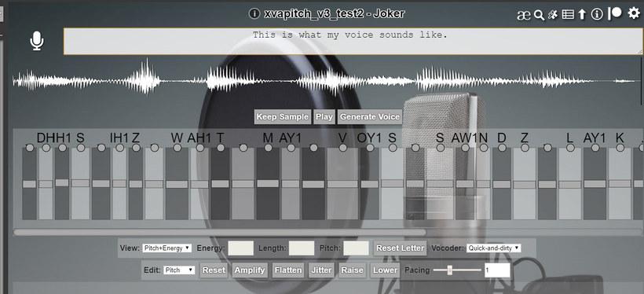Click the xvapitch_v3_test2 - Joker title text
Screen dimensions: 644x294
click(335, 13)
